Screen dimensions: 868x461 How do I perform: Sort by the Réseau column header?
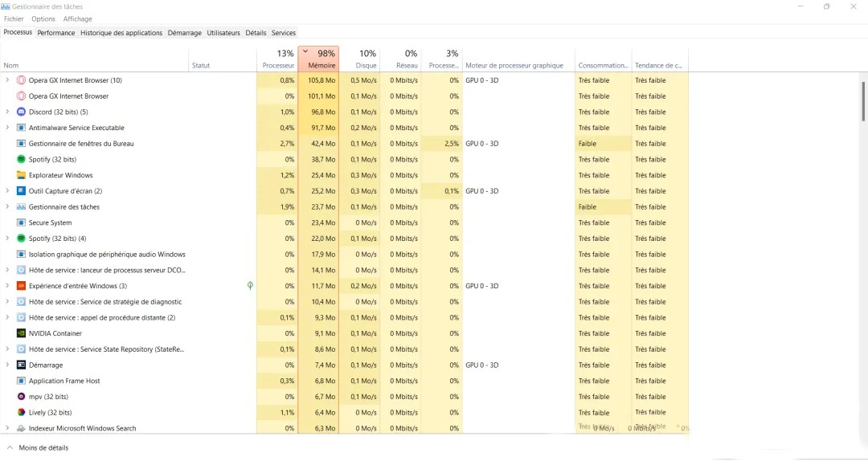pyautogui.click(x=401, y=59)
